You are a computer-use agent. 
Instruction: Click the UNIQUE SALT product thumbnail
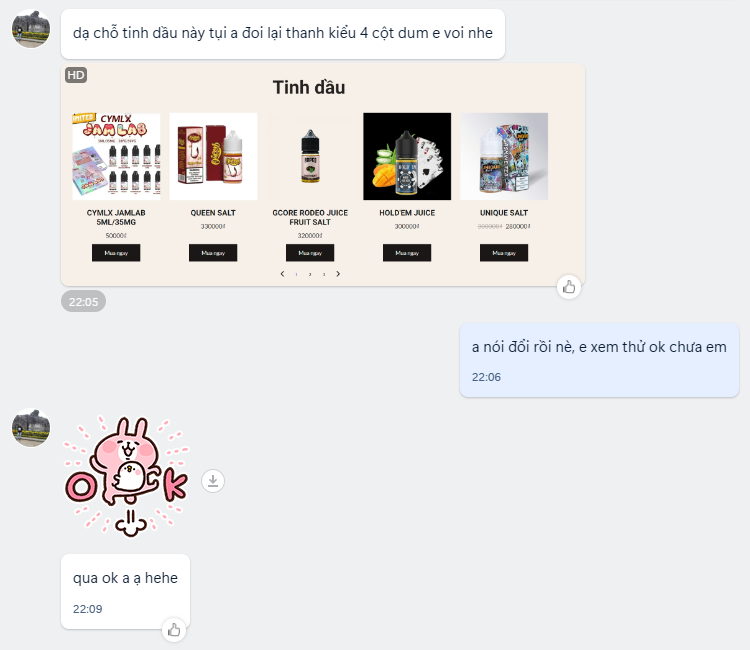pyautogui.click(x=504, y=156)
